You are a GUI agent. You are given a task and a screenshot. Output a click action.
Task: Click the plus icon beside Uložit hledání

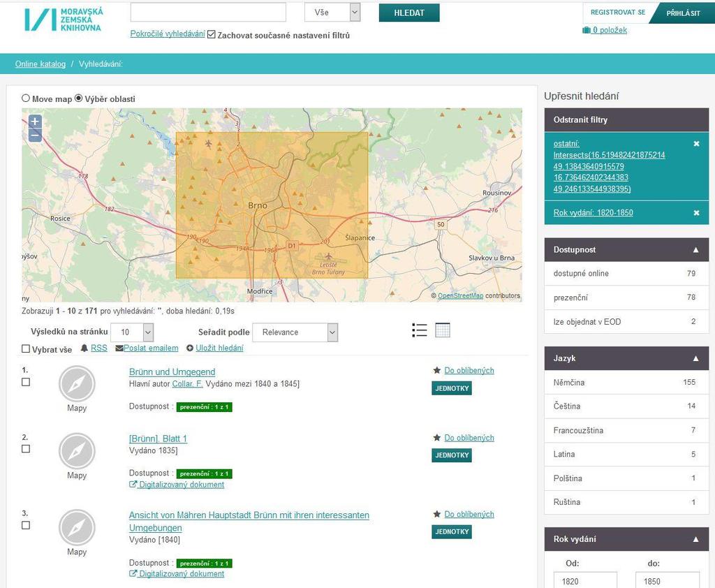pos(190,348)
